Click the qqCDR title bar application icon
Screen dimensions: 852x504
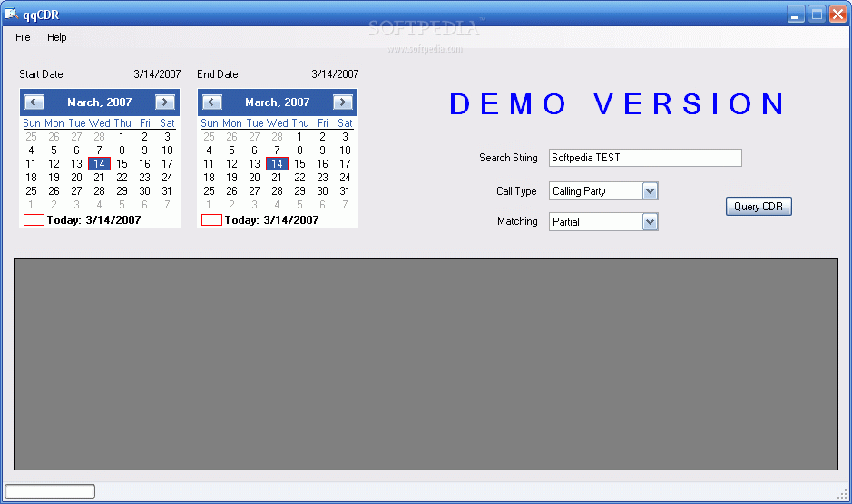(x=11, y=15)
